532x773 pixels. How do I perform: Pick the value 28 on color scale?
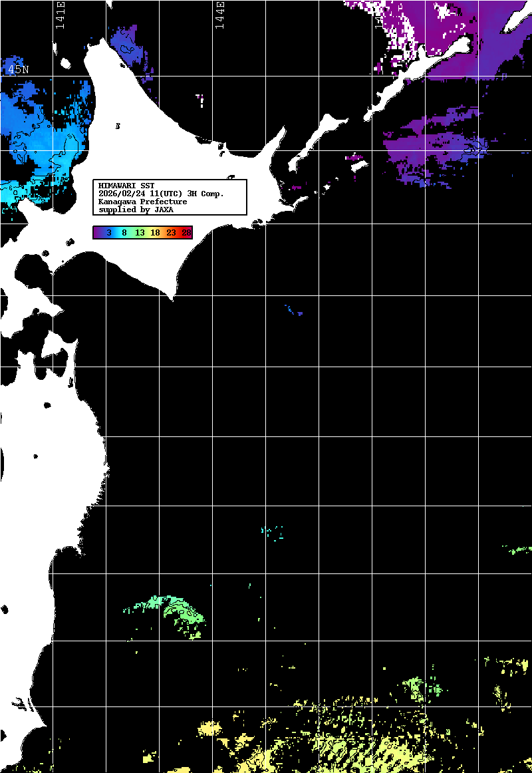coord(186,233)
